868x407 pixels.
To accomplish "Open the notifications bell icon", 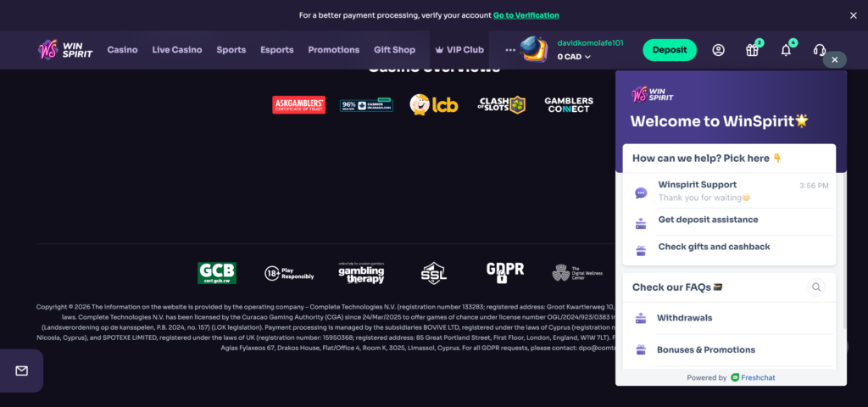I will 786,50.
